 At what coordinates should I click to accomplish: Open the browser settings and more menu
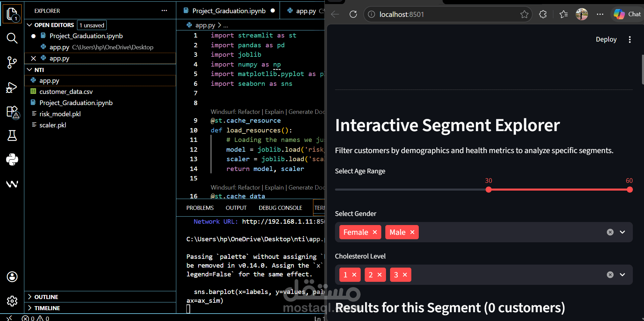(x=600, y=14)
